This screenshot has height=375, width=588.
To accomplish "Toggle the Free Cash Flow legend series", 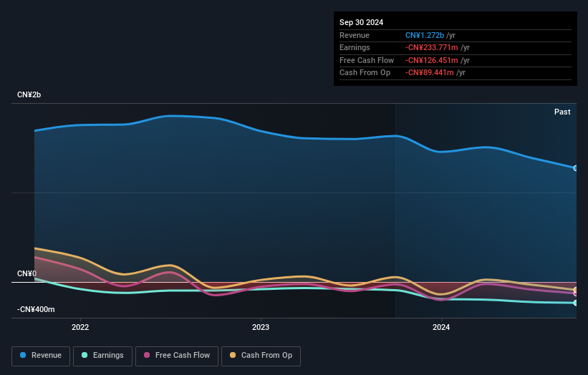I will click(x=177, y=356).
